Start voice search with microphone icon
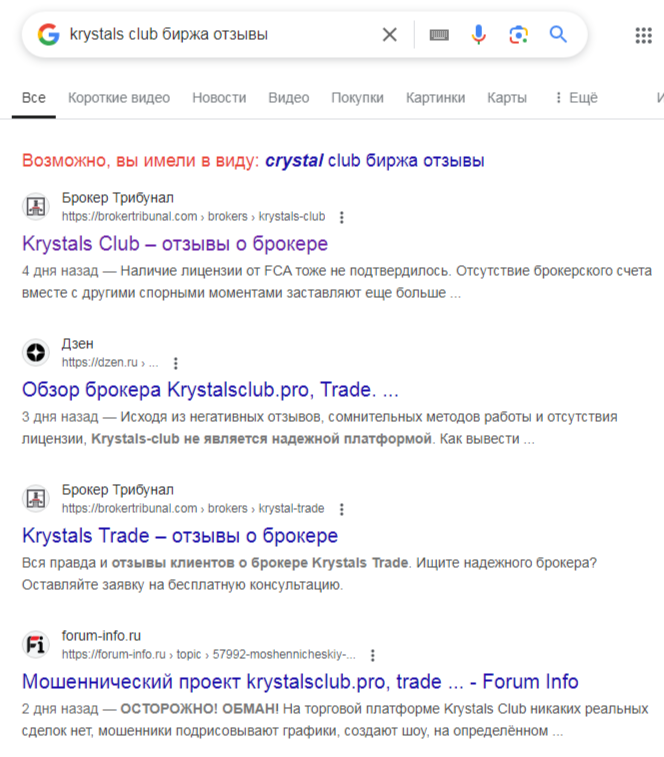Image resolution: width=664 pixels, height=757 pixels. coord(479,35)
